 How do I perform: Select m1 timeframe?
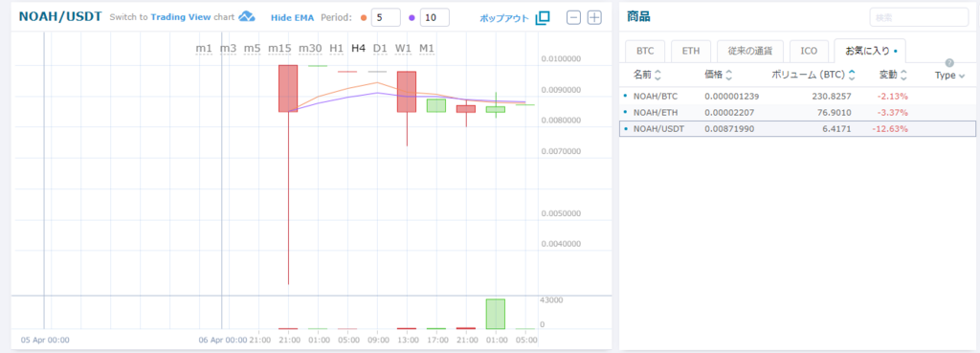click(204, 48)
